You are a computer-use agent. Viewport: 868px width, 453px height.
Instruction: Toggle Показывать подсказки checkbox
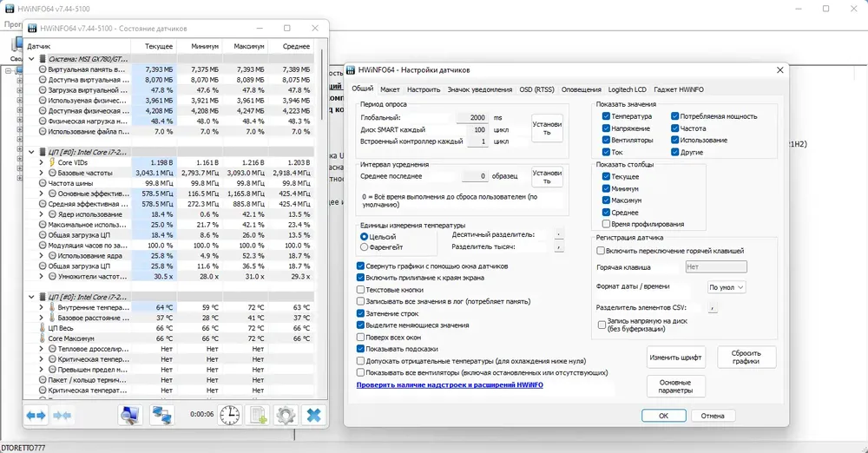(360, 349)
